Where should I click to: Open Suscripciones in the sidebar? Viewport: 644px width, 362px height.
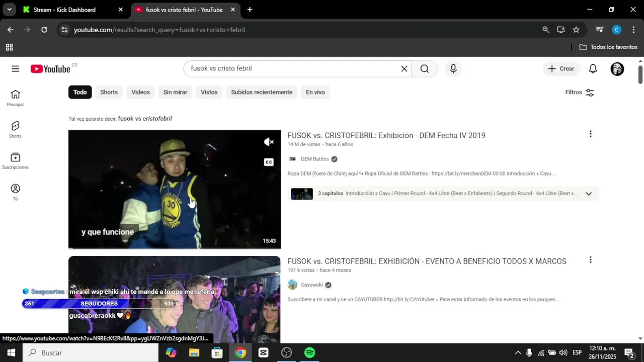point(15,161)
